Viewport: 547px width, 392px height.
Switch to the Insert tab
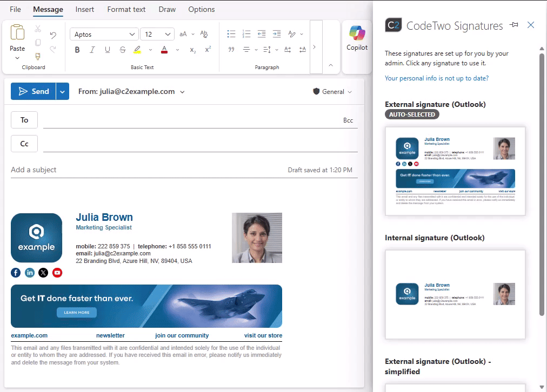pyautogui.click(x=85, y=9)
